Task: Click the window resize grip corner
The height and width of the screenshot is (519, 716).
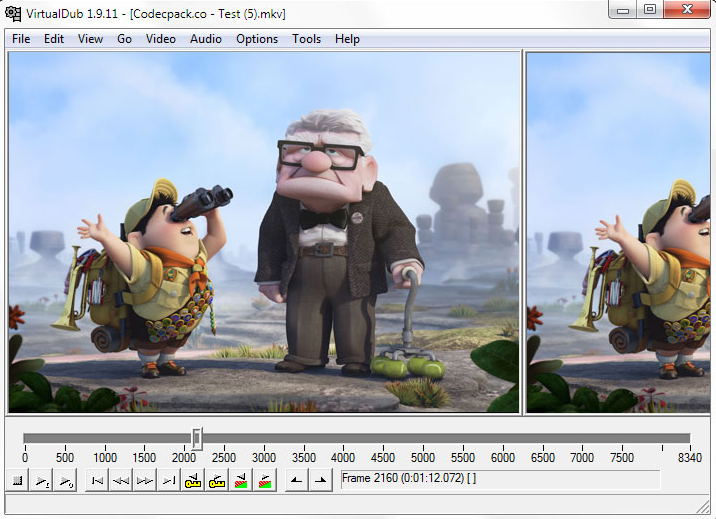Action: [703, 506]
